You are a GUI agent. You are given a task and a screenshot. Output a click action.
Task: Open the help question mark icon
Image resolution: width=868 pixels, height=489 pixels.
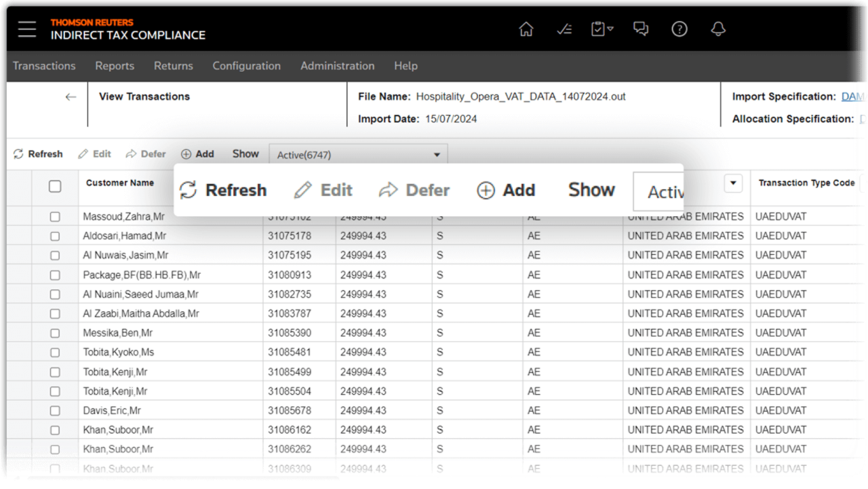(x=679, y=29)
